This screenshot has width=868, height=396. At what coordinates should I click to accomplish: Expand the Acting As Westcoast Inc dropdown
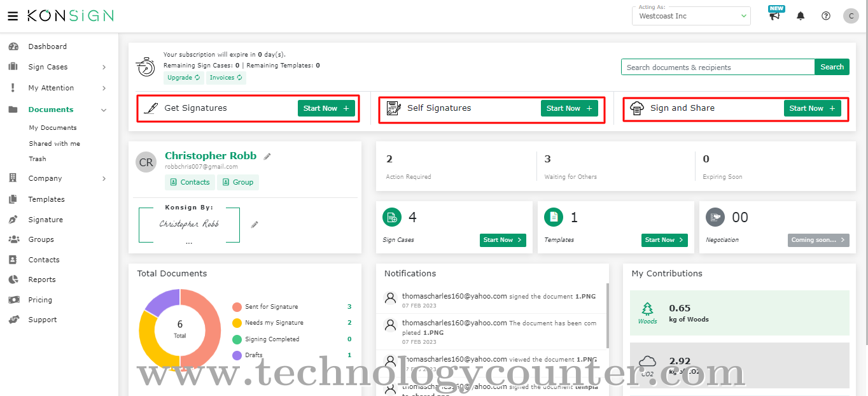click(x=691, y=15)
